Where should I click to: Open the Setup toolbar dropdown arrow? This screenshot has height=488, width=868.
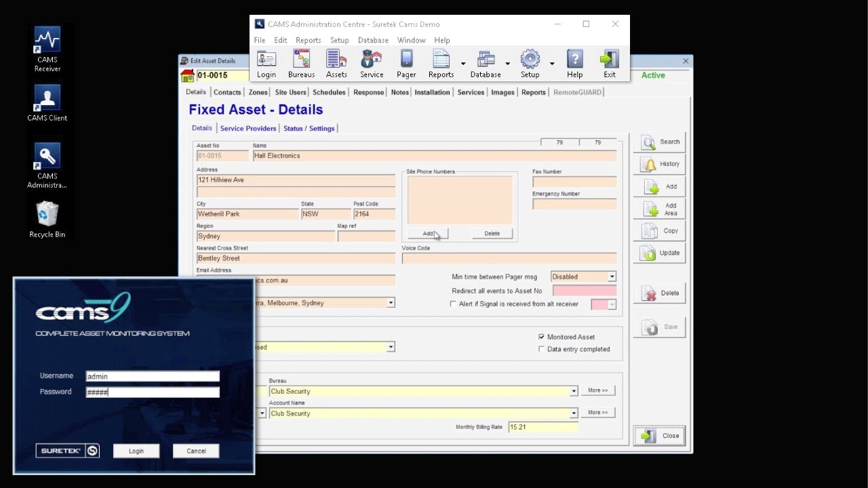(552, 64)
